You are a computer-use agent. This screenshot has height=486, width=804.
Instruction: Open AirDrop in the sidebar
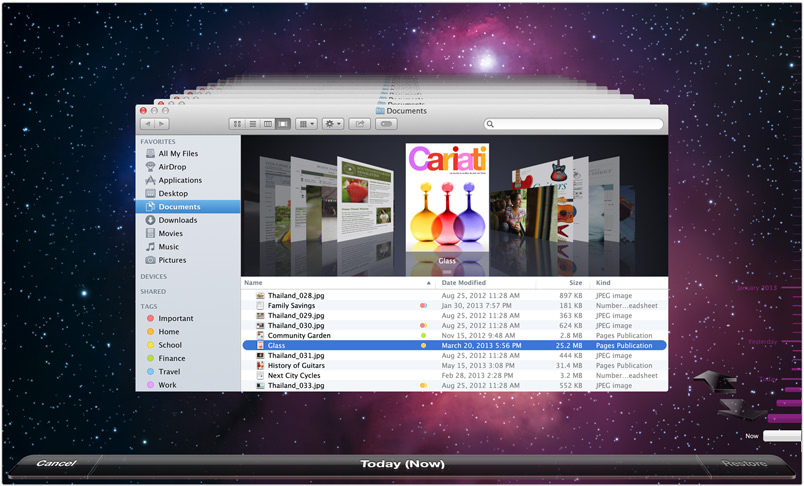tap(172, 167)
